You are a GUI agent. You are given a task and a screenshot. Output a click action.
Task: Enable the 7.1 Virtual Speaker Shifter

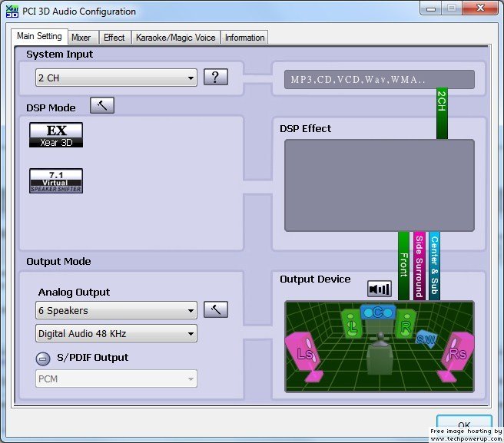(x=56, y=181)
